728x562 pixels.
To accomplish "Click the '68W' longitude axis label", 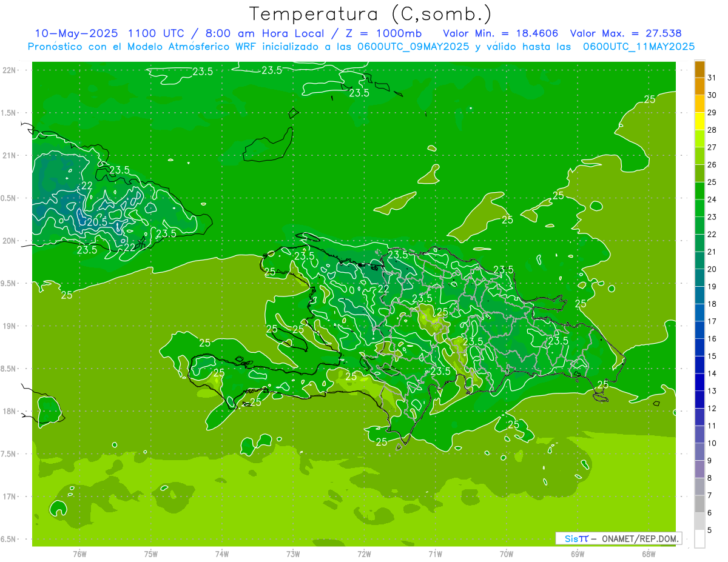I will click(649, 554).
